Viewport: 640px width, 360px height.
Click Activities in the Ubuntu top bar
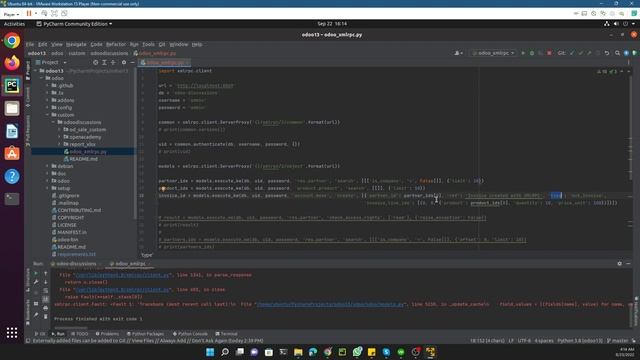coord(14,24)
